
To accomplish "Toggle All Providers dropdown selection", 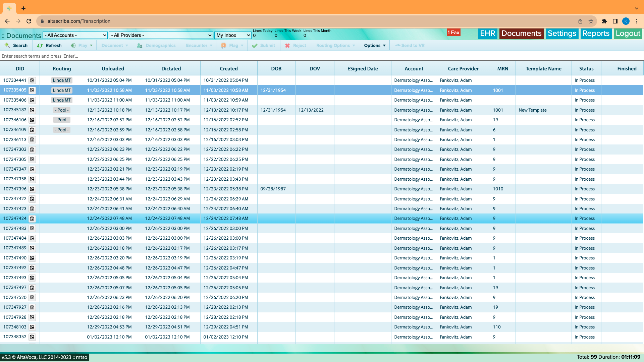I will pyautogui.click(x=161, y=35).
